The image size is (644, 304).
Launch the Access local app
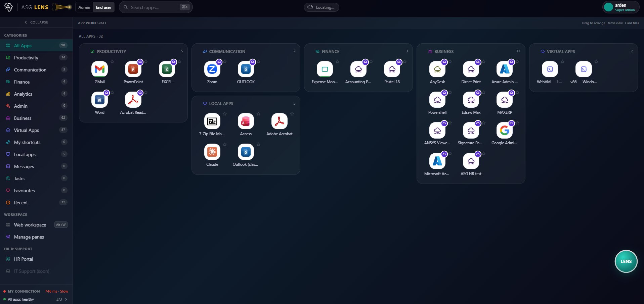(x=246, y=121)
